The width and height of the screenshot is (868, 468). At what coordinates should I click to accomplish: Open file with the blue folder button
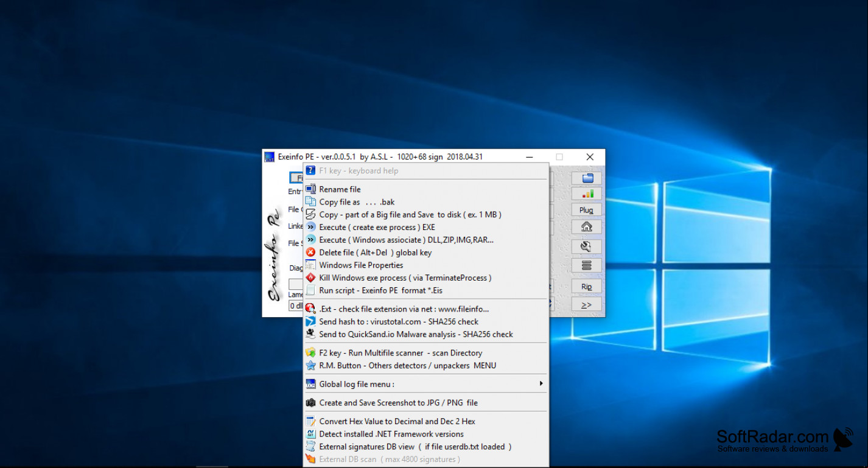point(587,178)
